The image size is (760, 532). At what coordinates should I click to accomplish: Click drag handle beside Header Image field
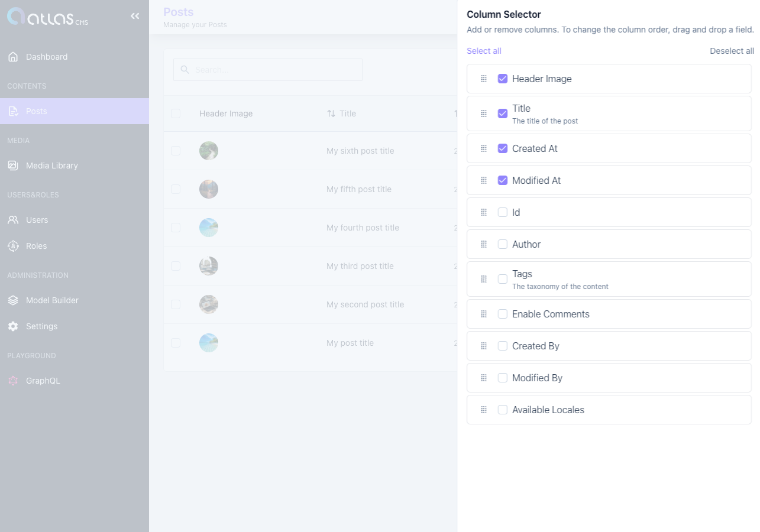[x=484, y=79]
